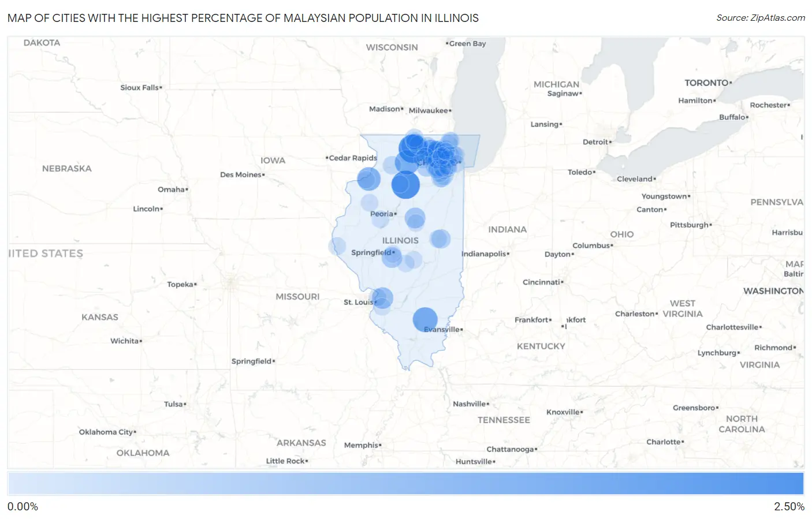This screenshot has width=812, height=519.
Task: Click the Sioux Falls city label
Action: tap(141, 87)
